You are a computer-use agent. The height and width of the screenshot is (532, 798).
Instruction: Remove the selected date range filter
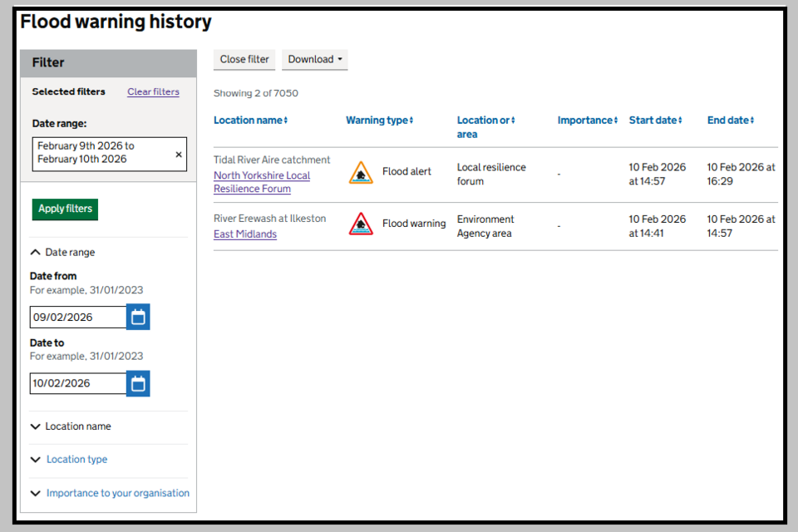click(x=178, y=155)
